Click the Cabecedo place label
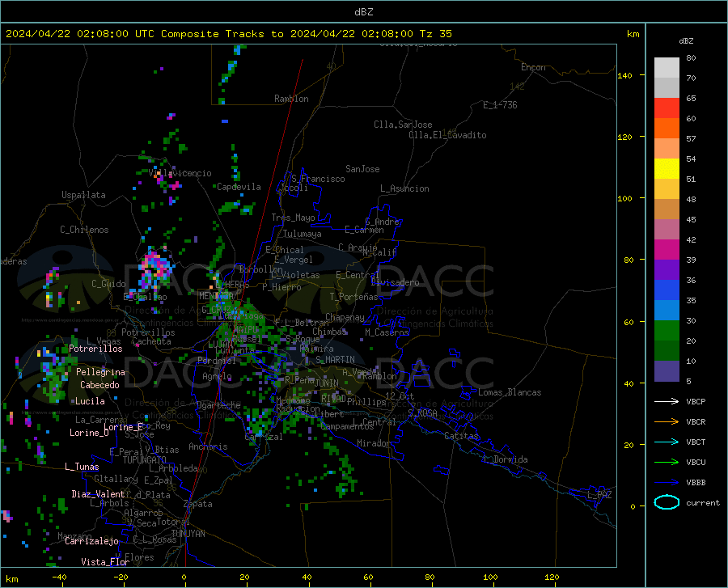 (x=99, y=385)
